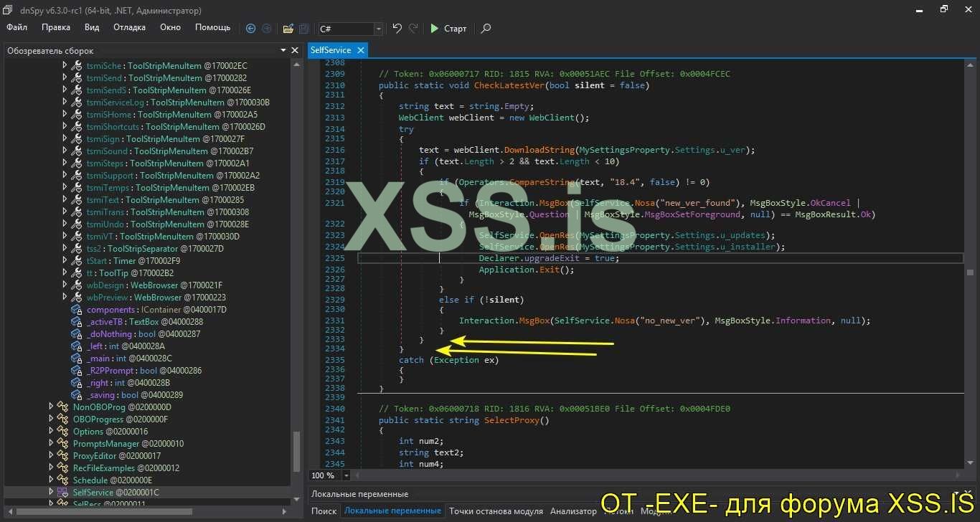Navigate back with the left arrow toolbar icon

250,29
